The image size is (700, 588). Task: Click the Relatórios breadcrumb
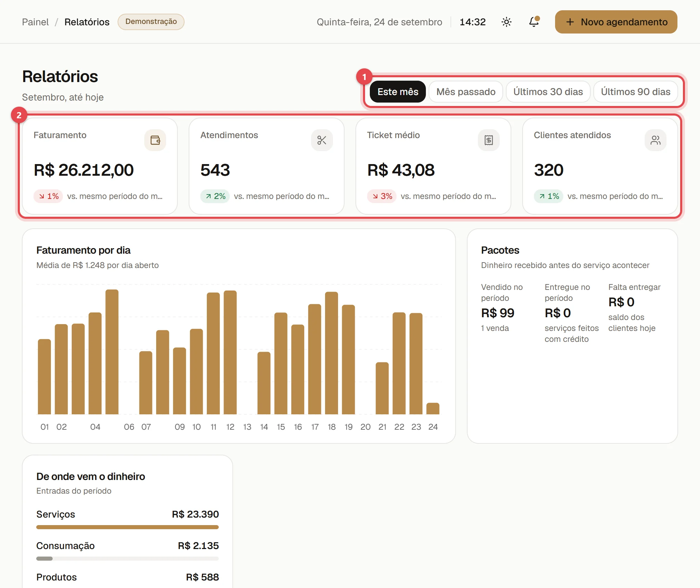[x=87, y=22]
